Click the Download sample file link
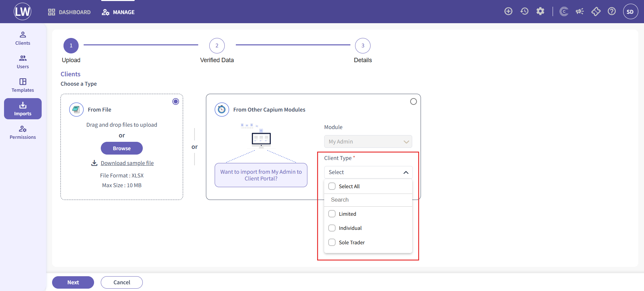The width and height of the screenshot is (644, 291). pyautogui.click(x=127, y=163)
